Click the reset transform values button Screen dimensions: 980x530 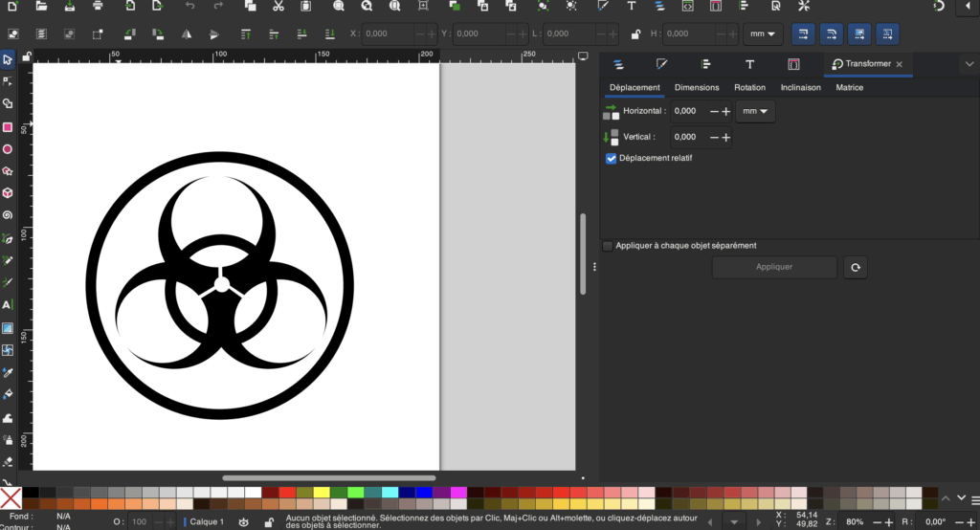coord(855,268)
